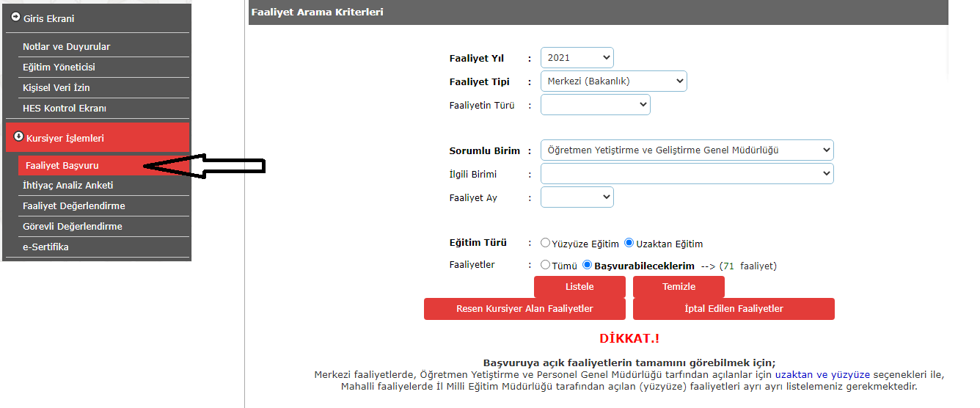Open Notlar ve Duyurular menu item
Viewport: 980px width, 408px height.
[66, 46]
